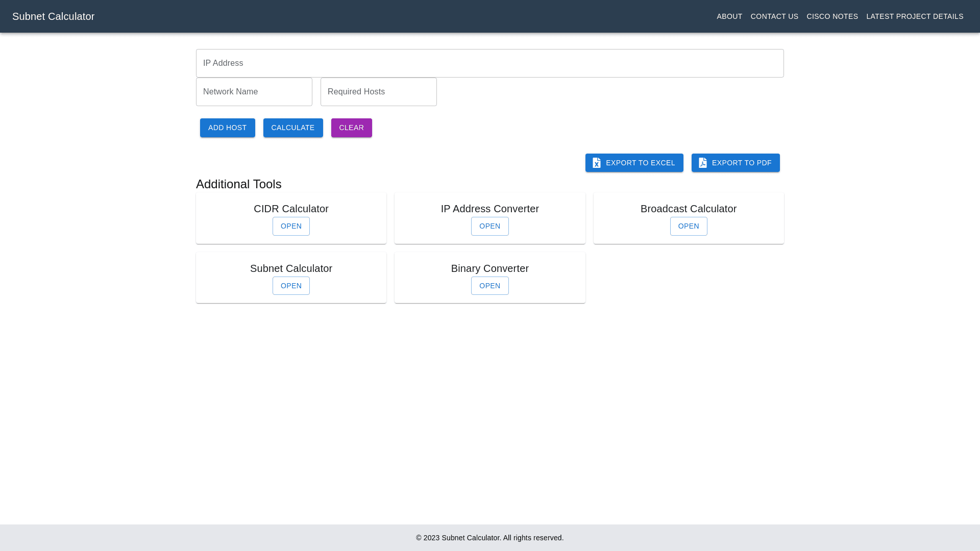The image size is (980, 551).
Task: Go to Contact Us in the navbar
Action: pyautogui.click(x=774, y=16)
